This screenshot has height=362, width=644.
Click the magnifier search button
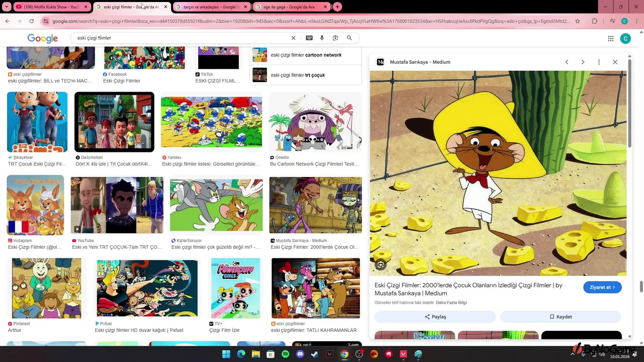tap(349, 38)
